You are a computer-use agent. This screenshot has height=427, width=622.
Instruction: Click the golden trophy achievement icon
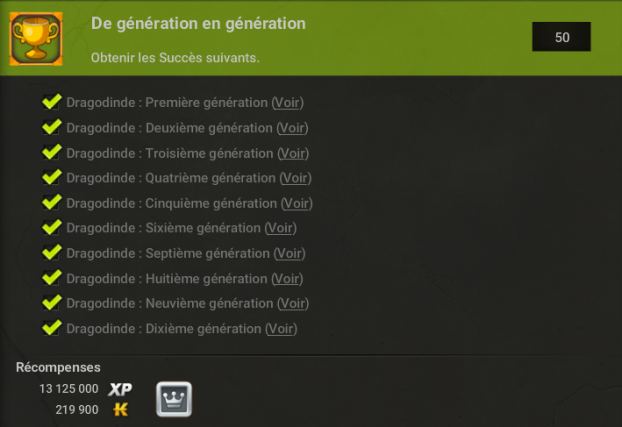point(36,39)
